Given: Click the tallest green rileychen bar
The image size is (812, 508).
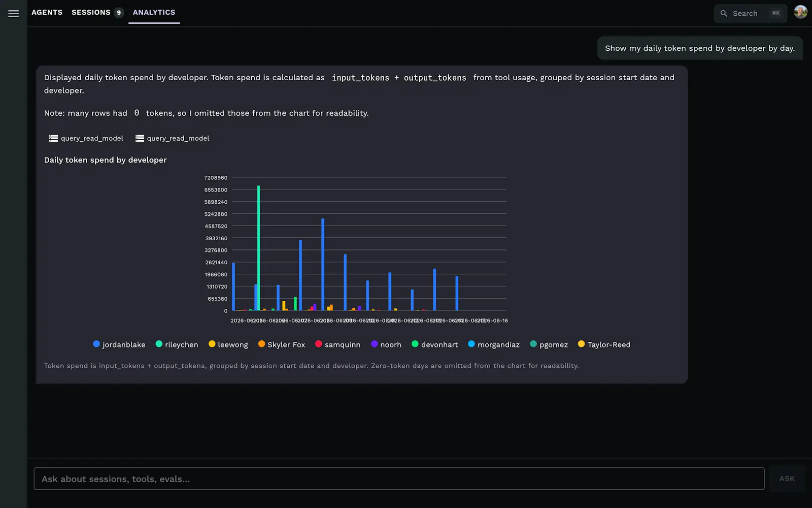Looking at the screenshot, I should coord(259,248).
